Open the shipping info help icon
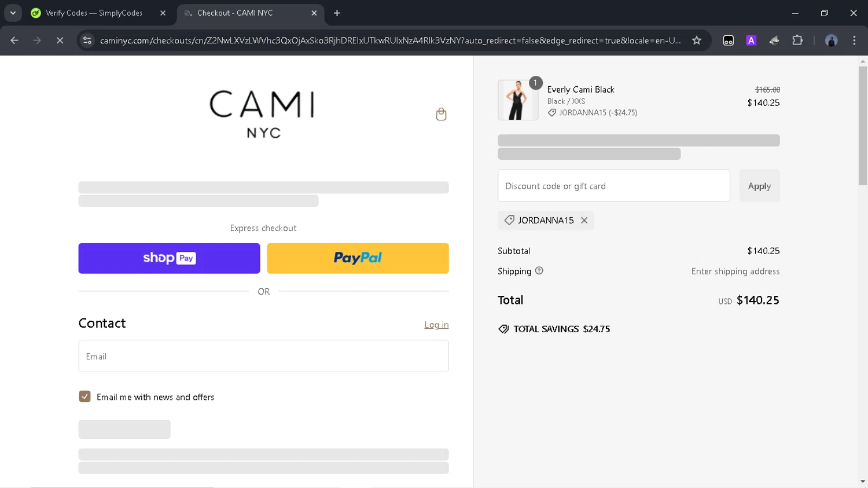Screen dimensions: 868x488 (x=539, y=270)
